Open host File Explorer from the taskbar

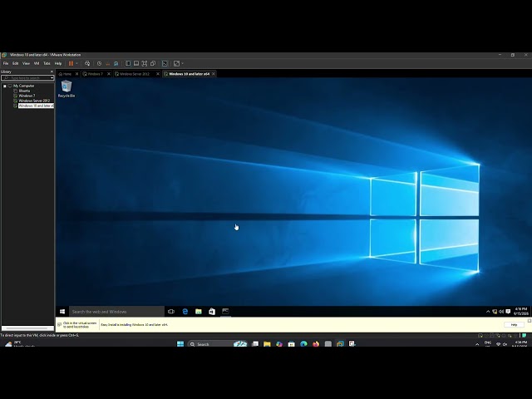(x=267, y=343)
